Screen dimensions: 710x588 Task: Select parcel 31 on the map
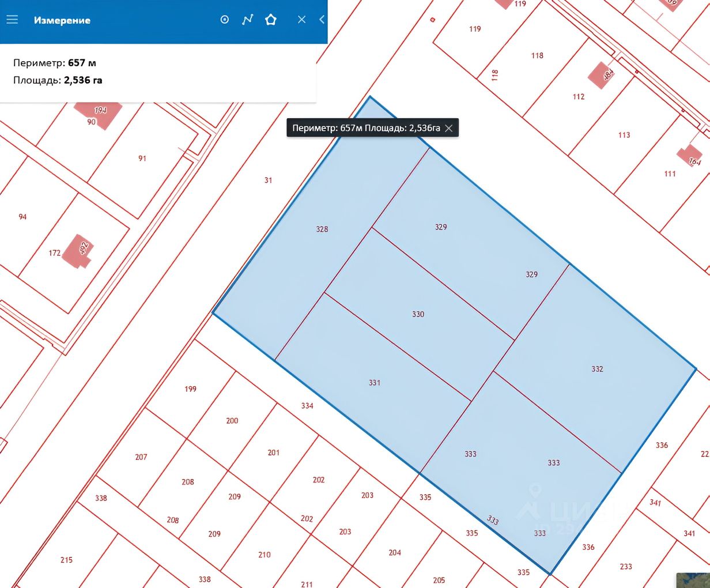[x=268, y=180]
